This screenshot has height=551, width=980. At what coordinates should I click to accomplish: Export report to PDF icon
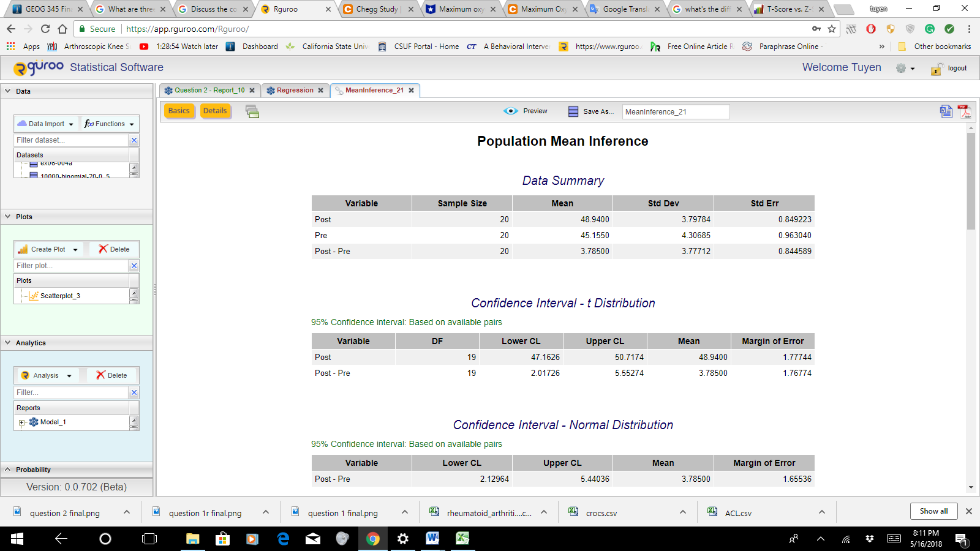coord(965,111)
